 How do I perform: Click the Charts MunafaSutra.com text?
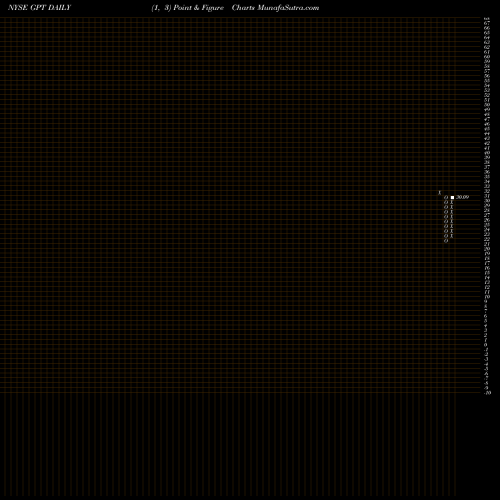[275, 8]
